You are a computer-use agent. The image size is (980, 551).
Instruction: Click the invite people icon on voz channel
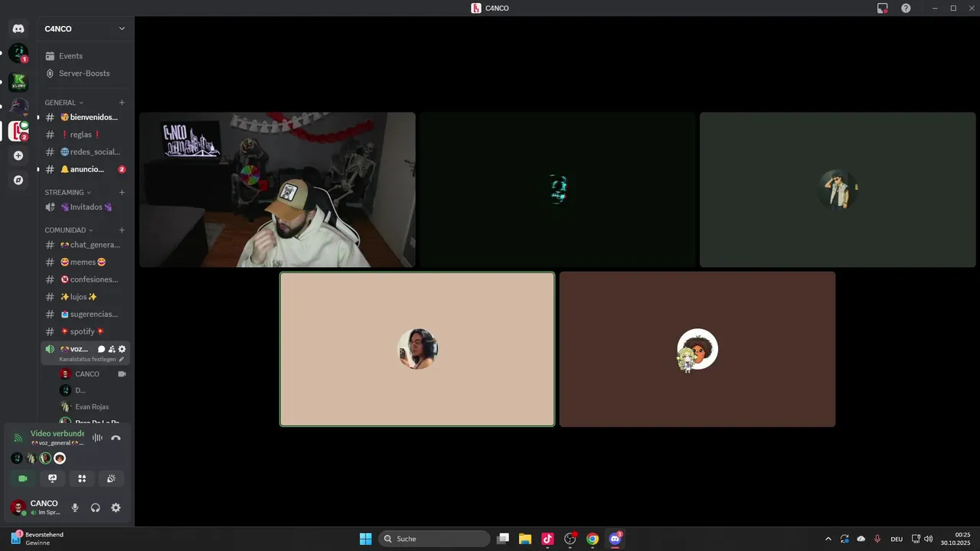coord(112,349)
